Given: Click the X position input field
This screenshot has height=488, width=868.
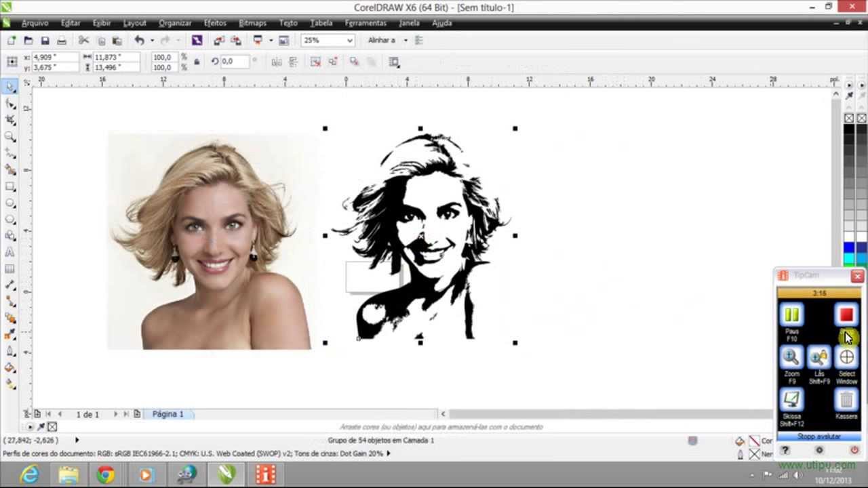Looking at the screenshot, I should 56,57.
